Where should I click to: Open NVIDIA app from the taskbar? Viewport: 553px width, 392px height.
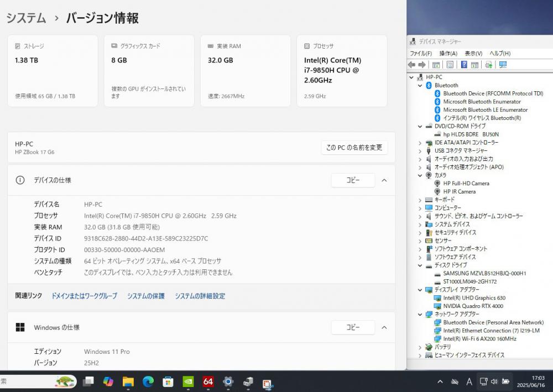pyautogui.click(x=188, y=381)
